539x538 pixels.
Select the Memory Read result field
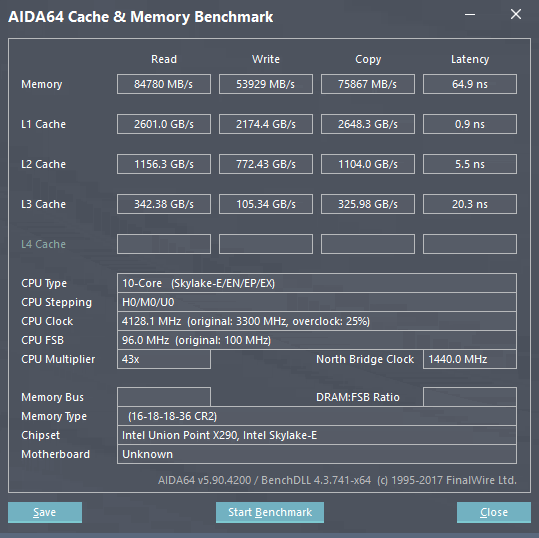[164, 84]
